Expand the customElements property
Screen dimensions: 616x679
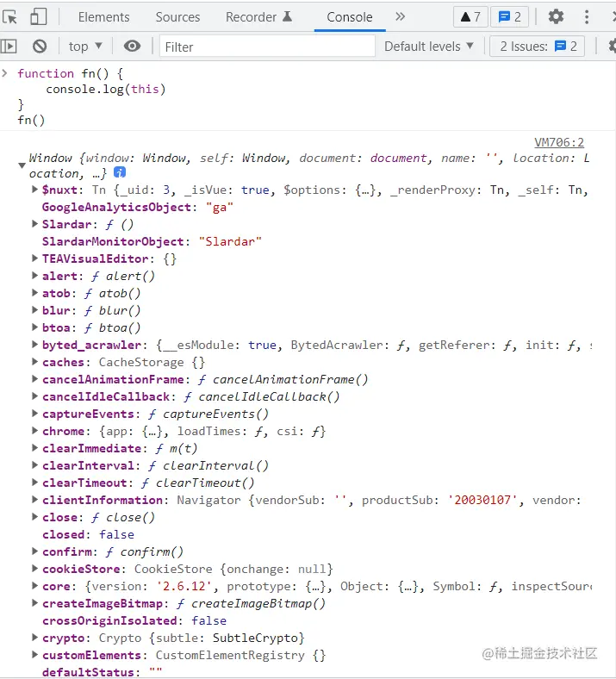pyautogui.click(x=35, y=654)
